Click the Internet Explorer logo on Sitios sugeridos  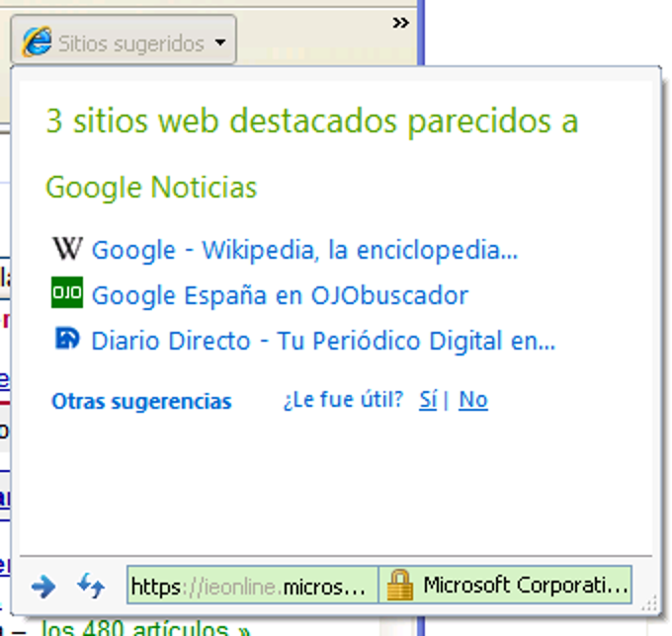[38, 41]
